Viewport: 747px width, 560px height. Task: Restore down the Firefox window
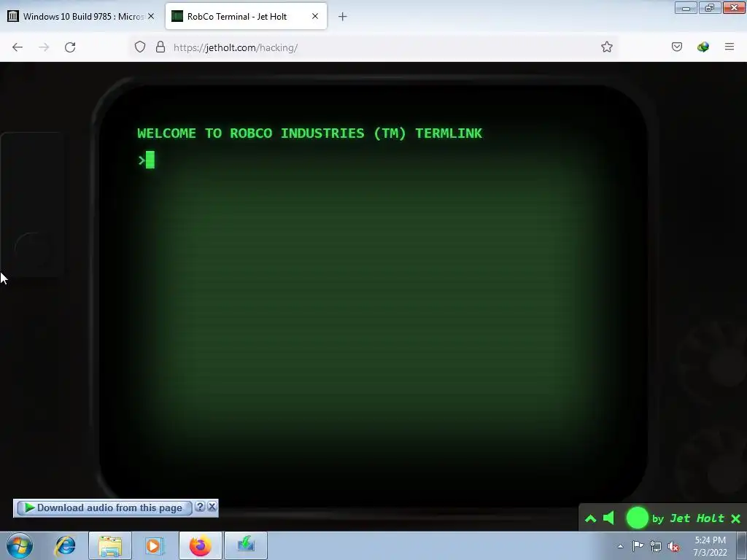point(710,7)
